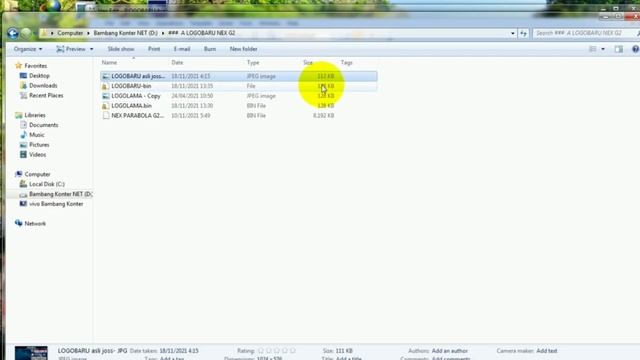This screenshot has width=640, height=360.
Task: Click the change view icon
Action: click(593, 49)
